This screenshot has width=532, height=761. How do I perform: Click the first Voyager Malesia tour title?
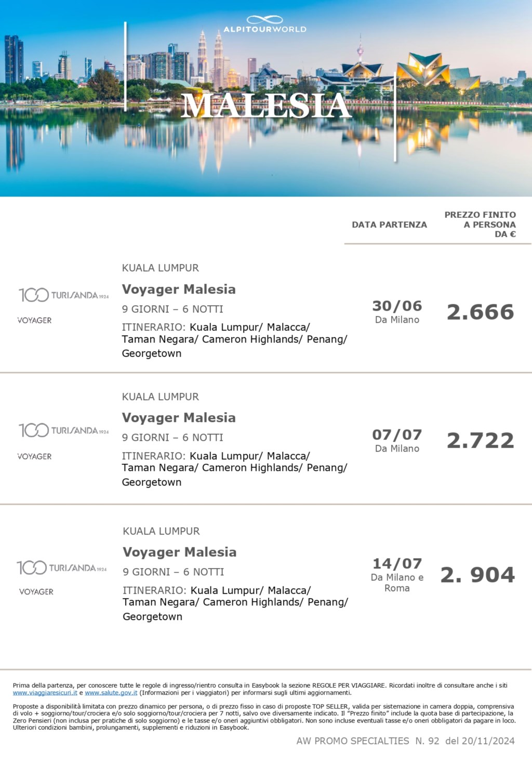[x=179, y=290]
